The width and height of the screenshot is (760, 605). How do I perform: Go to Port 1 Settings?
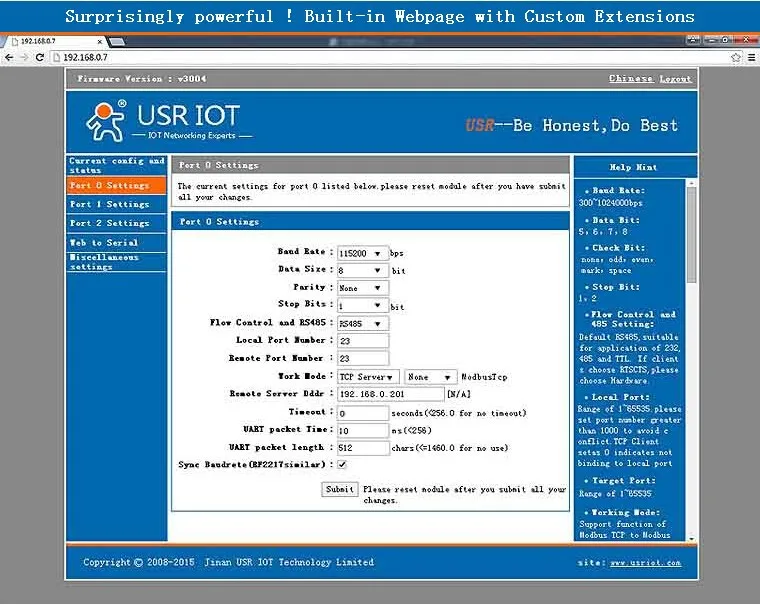(x=116, y=204)
